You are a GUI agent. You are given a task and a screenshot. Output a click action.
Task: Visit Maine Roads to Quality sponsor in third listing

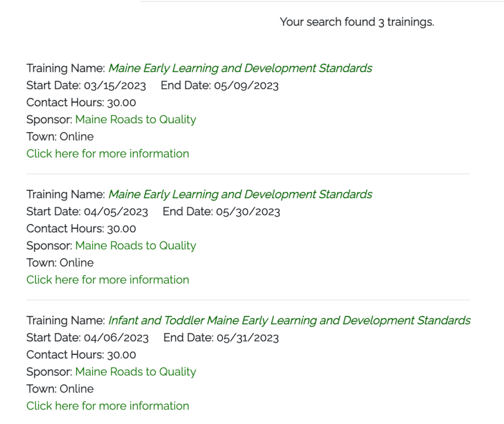[x=135, y=372]
